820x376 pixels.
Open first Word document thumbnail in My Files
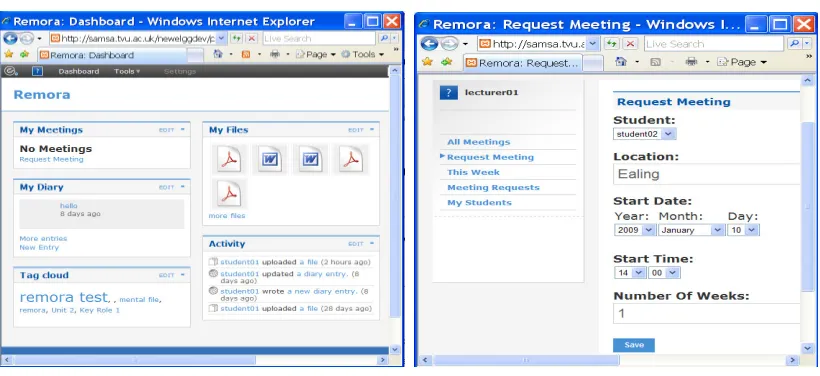click(270, 159)
